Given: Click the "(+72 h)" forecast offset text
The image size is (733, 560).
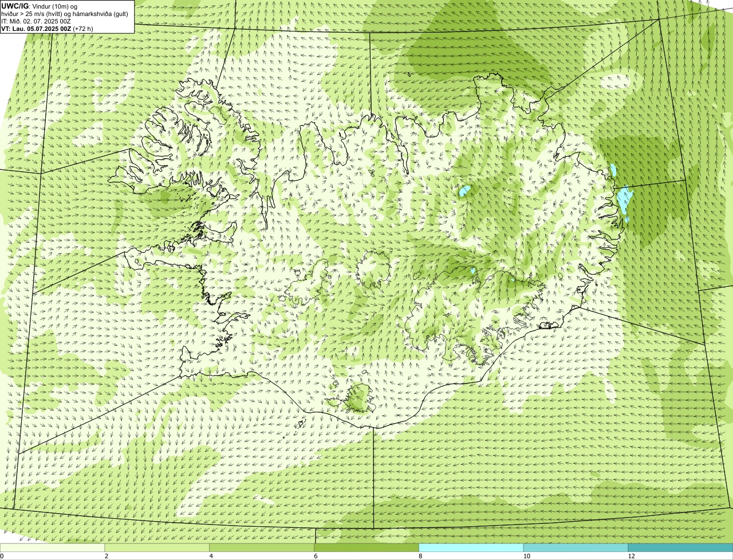Looking at the screenshot, I should pyautogui.click(x=83, y=29).
